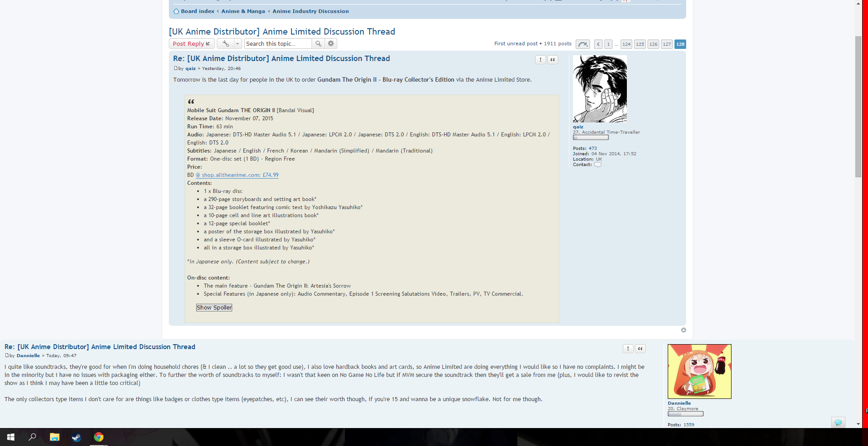This screenshot has width=868, height=446.
Task: Open qaiz's contact popup icon
Action: pos(597,165)
